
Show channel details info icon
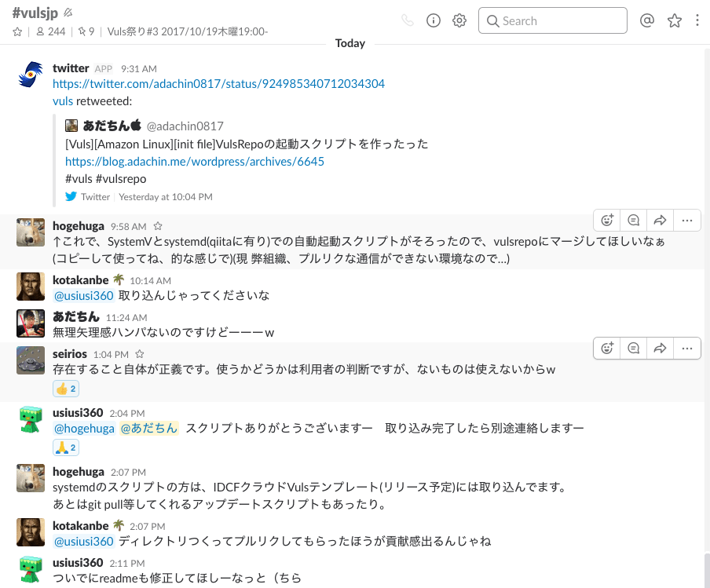434,21
